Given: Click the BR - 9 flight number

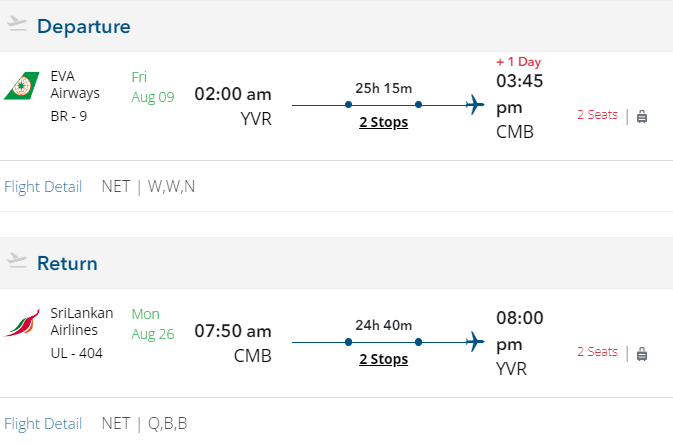Looking at the screenshot, I should 69,115.
